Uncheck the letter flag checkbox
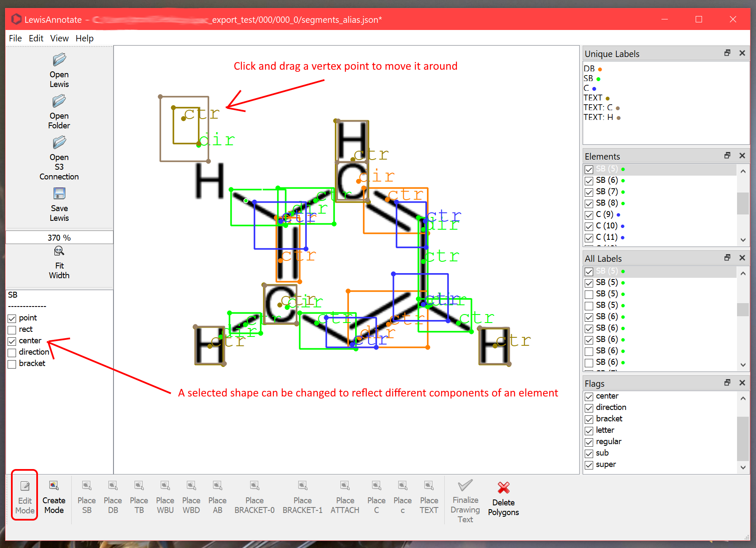Viewport: 756px width, 548px height. [589, 431]
